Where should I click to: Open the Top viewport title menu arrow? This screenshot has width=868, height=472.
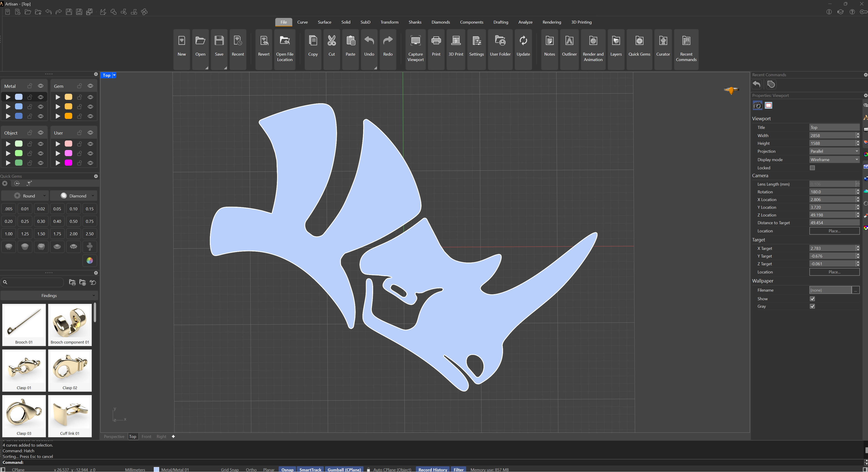tap(114, 75)
